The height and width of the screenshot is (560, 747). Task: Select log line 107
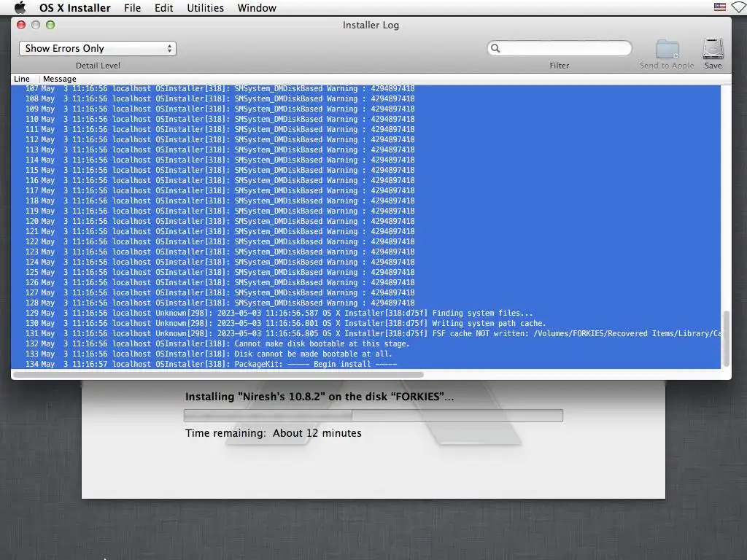coord(366,88)
